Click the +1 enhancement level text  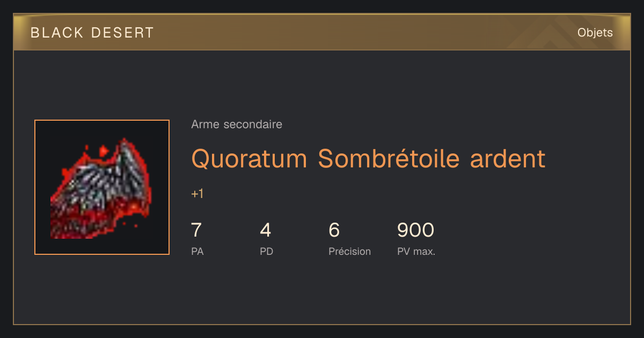pos(197,194)
